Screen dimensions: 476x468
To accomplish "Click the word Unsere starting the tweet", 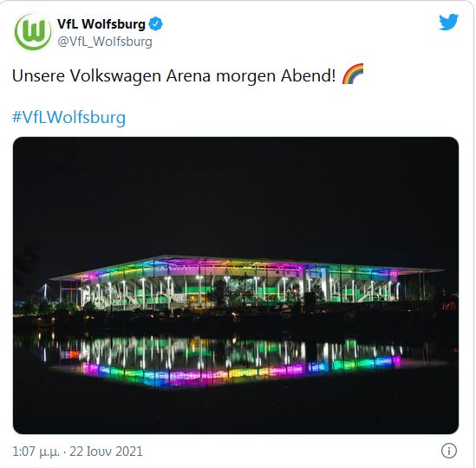I will point(38,75).
